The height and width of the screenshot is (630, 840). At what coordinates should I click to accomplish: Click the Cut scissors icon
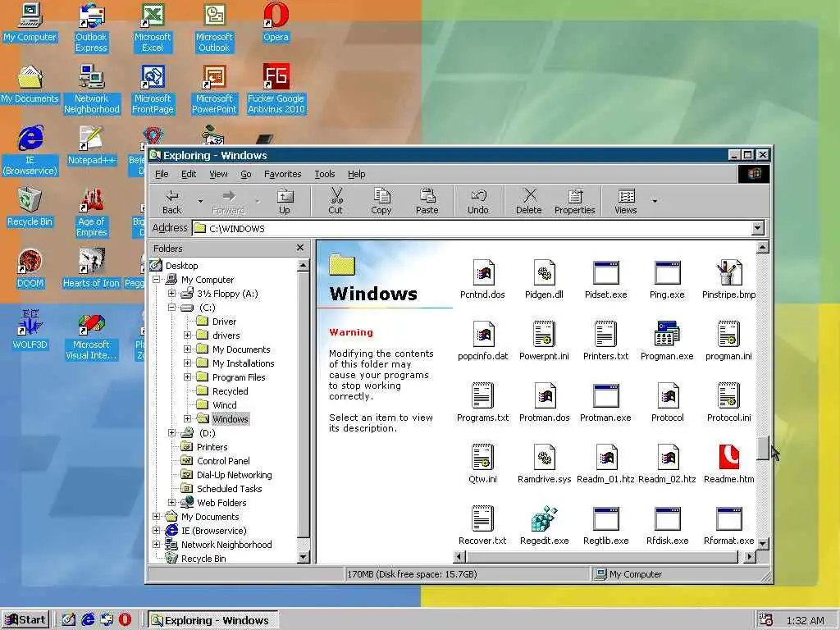tap(336, 195)
